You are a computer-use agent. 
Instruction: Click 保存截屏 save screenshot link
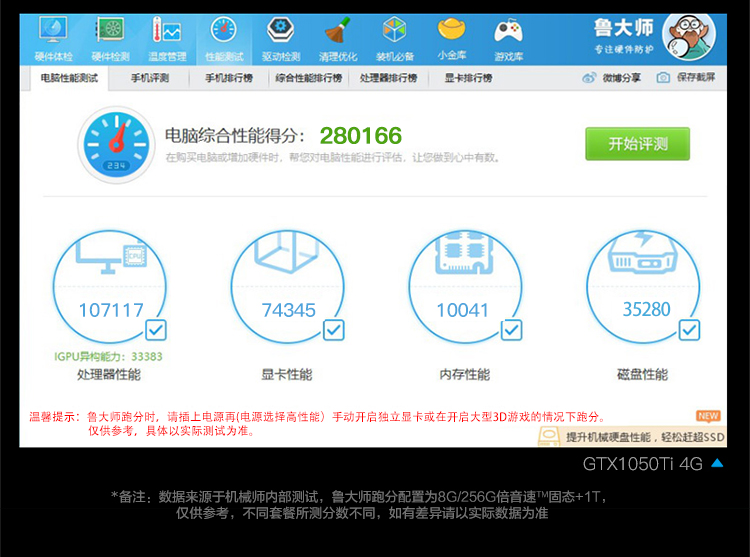696,77
